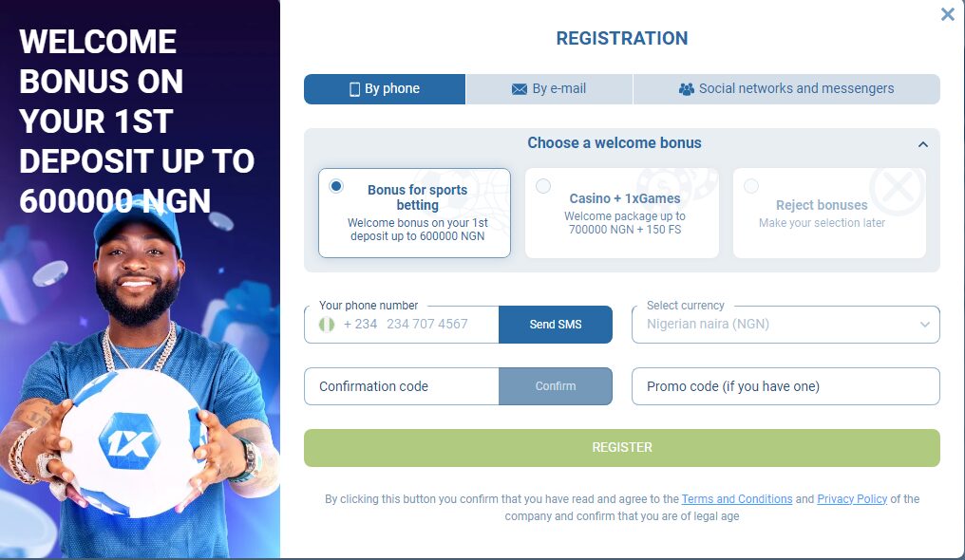Click the people icon for social networks
Image resolution: width=965 pixels, height=560 pixels.
(x=686, y=89)
